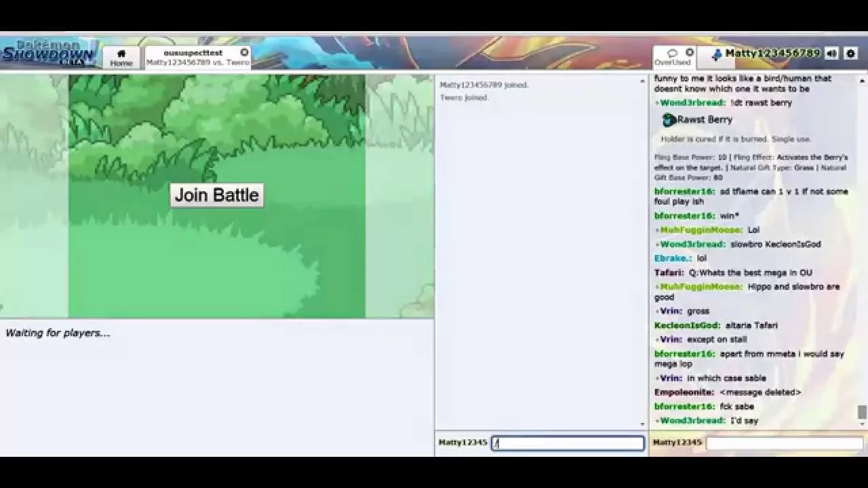Click 'Waiting for players...' status text
This screenshot has width=868, height=488.
click(x=58, y=333)
